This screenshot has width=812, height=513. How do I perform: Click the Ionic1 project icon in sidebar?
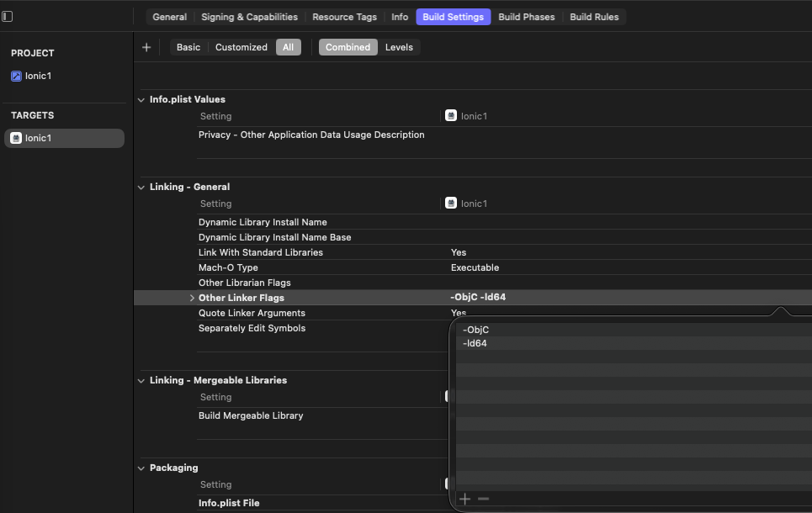pos(17,76)
